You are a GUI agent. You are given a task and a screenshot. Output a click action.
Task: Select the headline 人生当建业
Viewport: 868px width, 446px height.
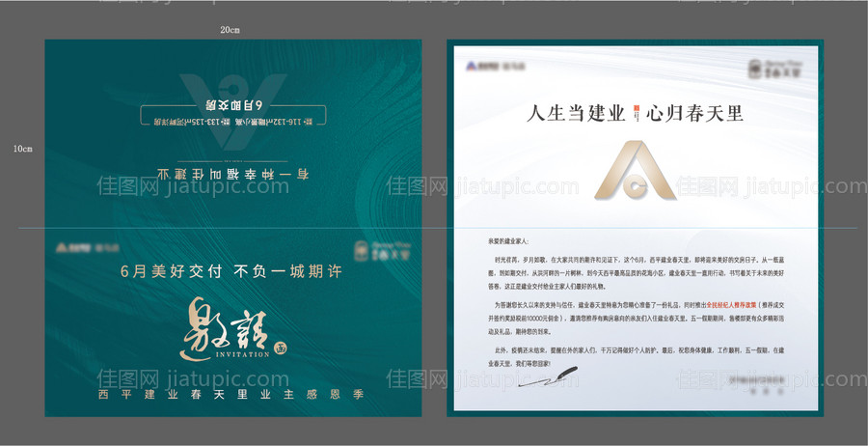tap(573, 113)
